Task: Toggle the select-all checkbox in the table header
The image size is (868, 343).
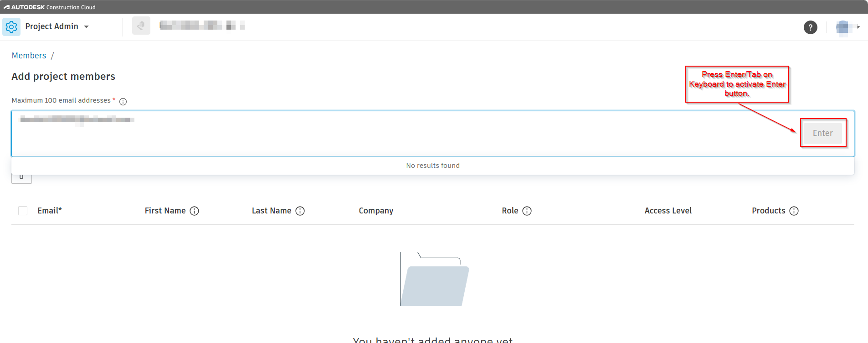Action: point(23,211)
